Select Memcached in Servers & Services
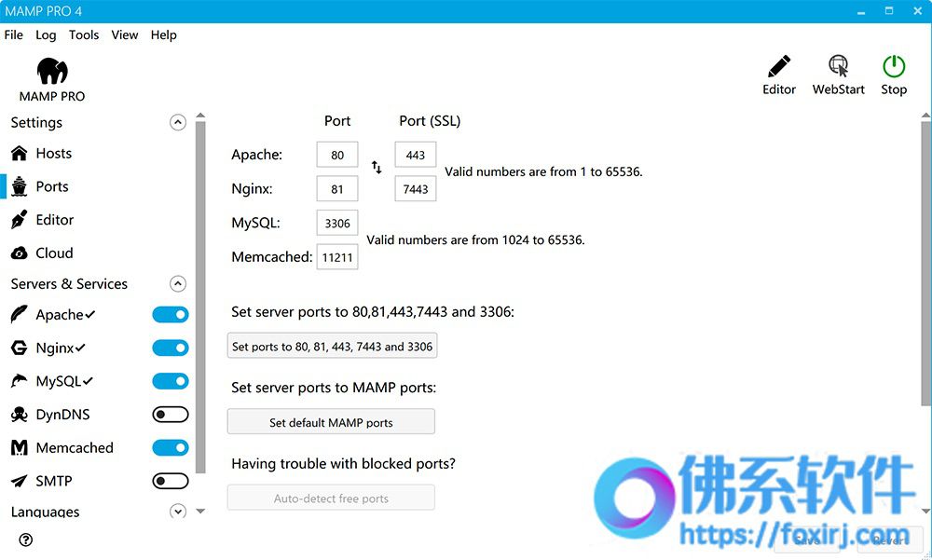Viewport: 932px width, 560px height. click(x=75, y=447)
